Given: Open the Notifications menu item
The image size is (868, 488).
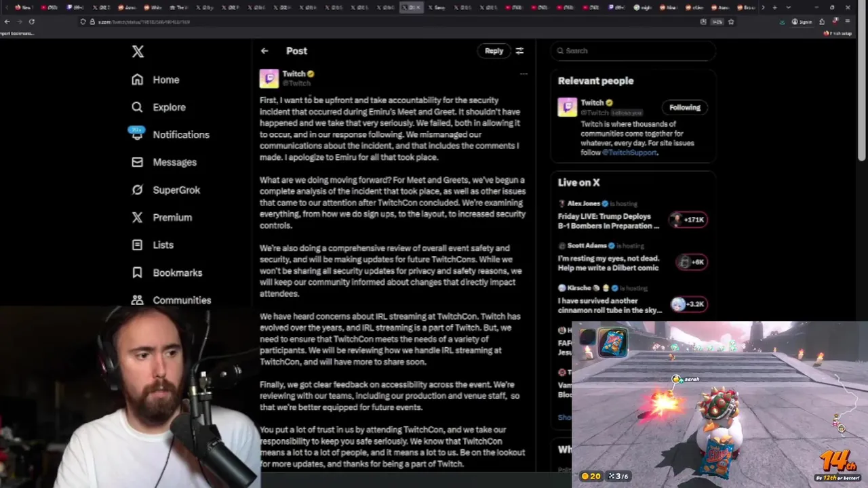Looking at the screenshot, I should tap(170, 134).
